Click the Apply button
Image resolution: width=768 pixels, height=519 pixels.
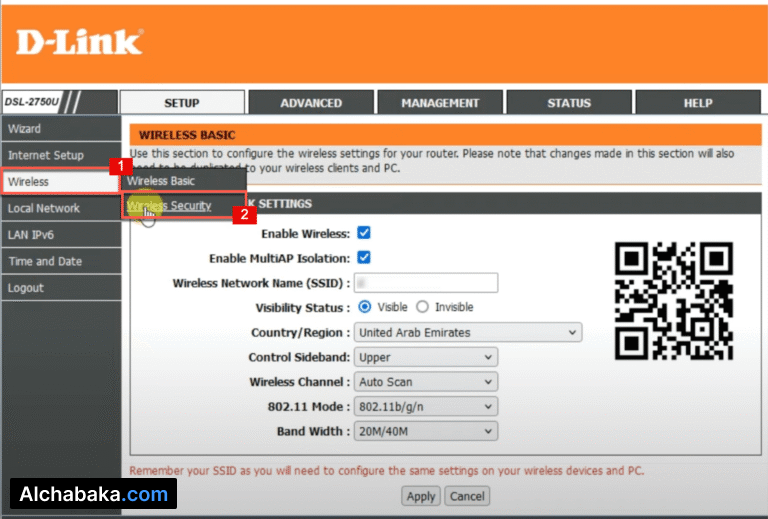tap(421, 496)
